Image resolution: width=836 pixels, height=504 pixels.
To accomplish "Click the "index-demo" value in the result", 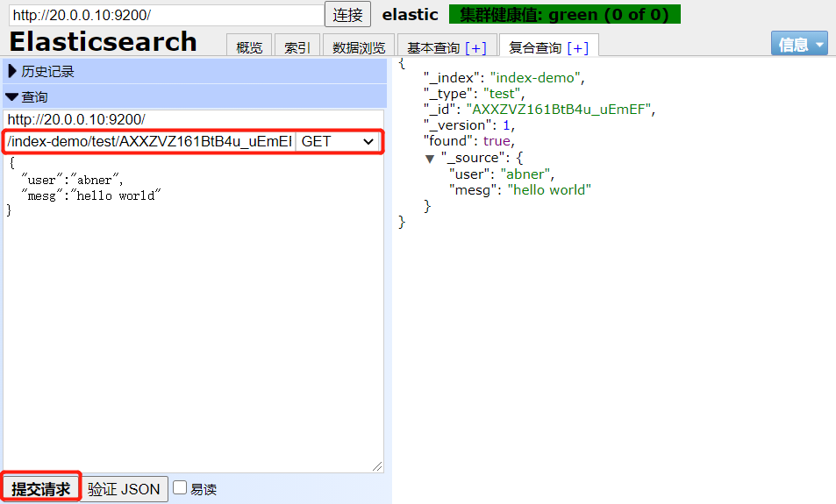I will 535,78.
